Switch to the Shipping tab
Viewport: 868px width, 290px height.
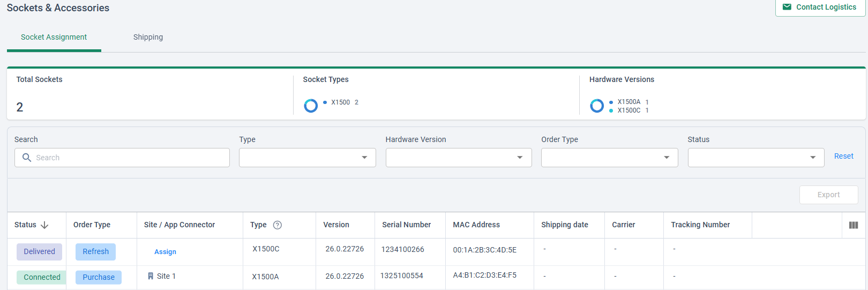pyautogui.click(x=148, y=37)
